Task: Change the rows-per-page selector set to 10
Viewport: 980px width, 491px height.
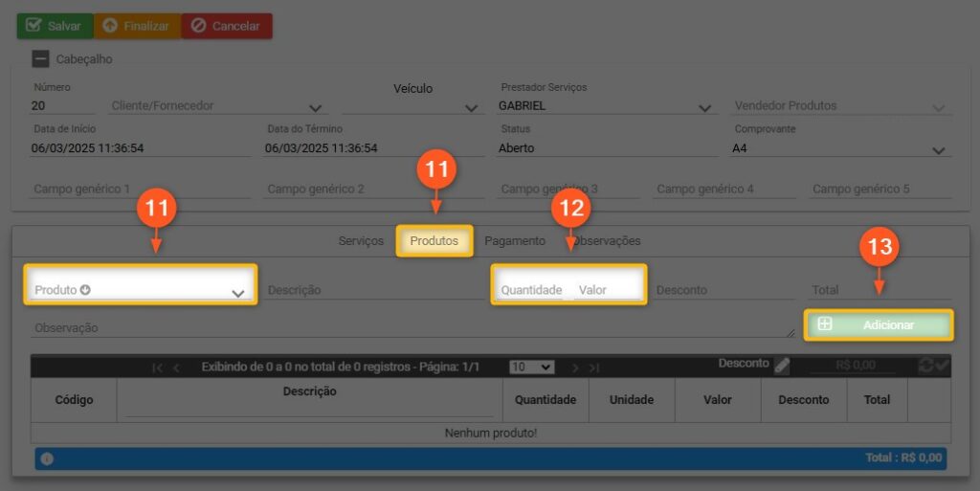Action: 532,367
